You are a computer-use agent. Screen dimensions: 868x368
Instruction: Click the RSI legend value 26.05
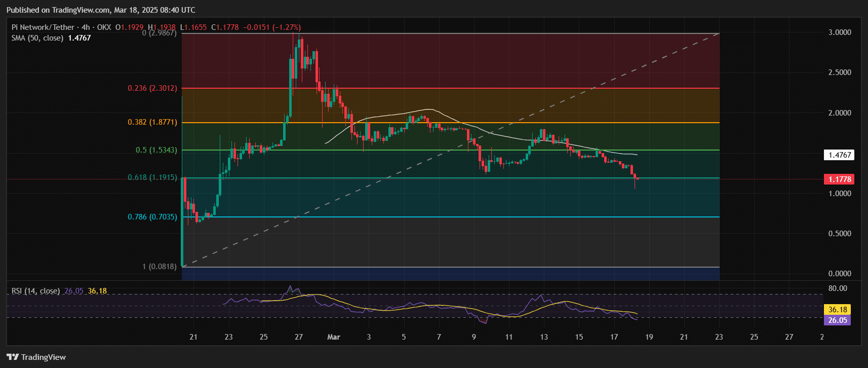[74, 291]
